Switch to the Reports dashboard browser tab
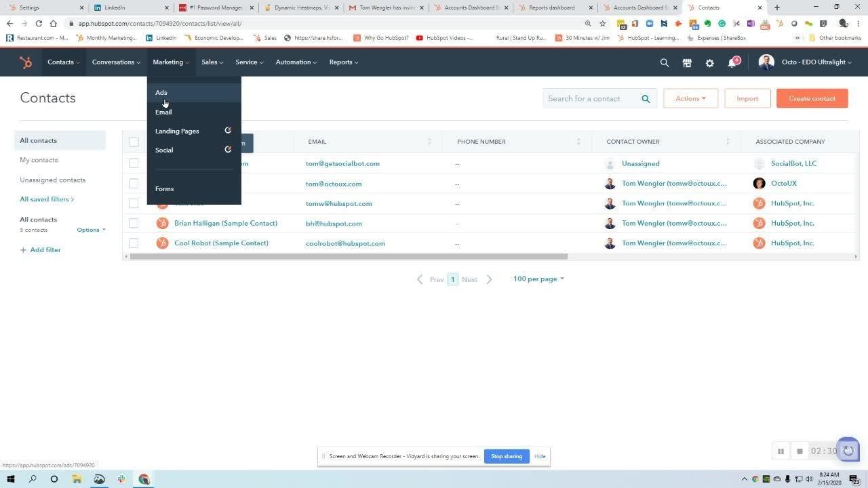This screenshot has width=868, height=488. pos(556,7)
